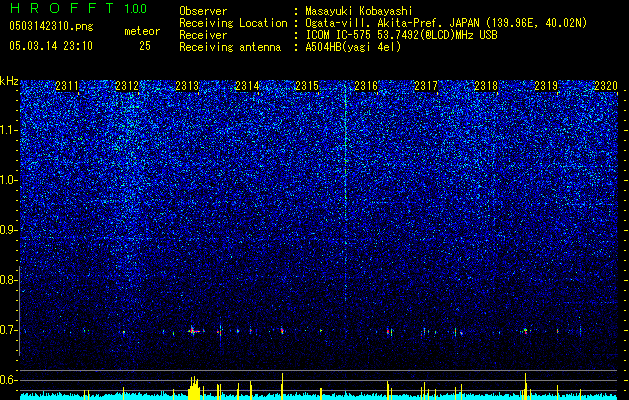Screen dimensions: 629x400
Task: Click time marker 2313
Action: click(187, 86)
